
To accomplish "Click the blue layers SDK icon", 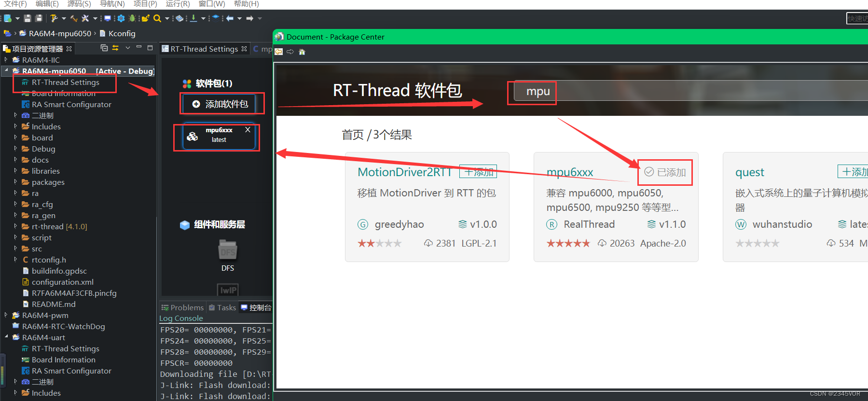I will point(216,18).
